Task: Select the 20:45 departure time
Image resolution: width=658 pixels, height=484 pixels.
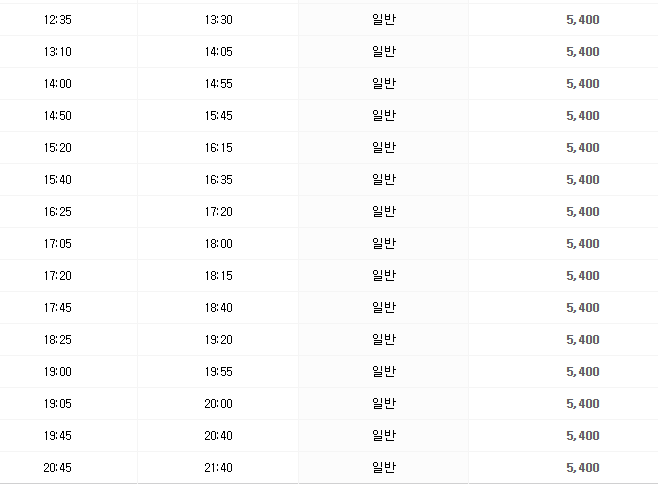Action: (58, 467)
